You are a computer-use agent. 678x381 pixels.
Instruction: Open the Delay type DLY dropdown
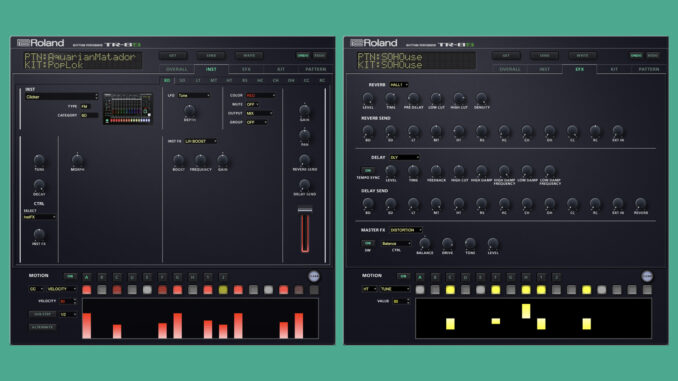[404, 157]
